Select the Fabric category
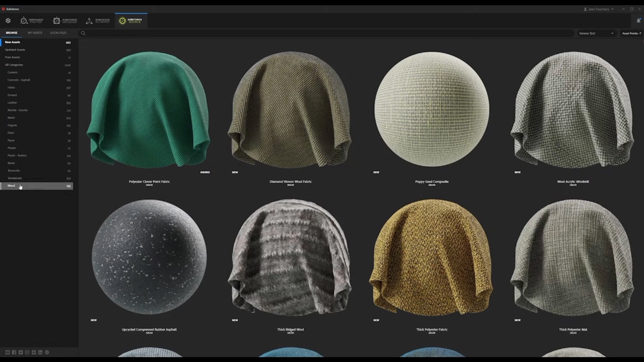The height and width of the screenshot is (362, 644). point(11,87)
